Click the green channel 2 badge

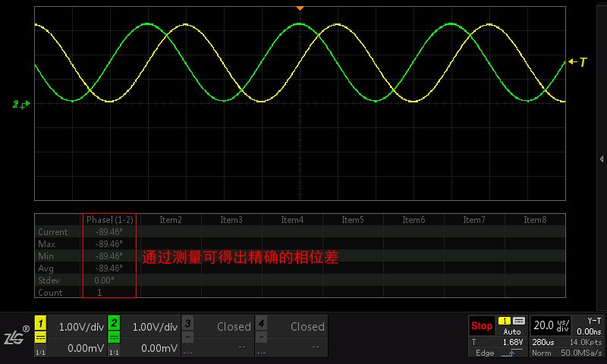pyautogui.click(x=114, y=323)
